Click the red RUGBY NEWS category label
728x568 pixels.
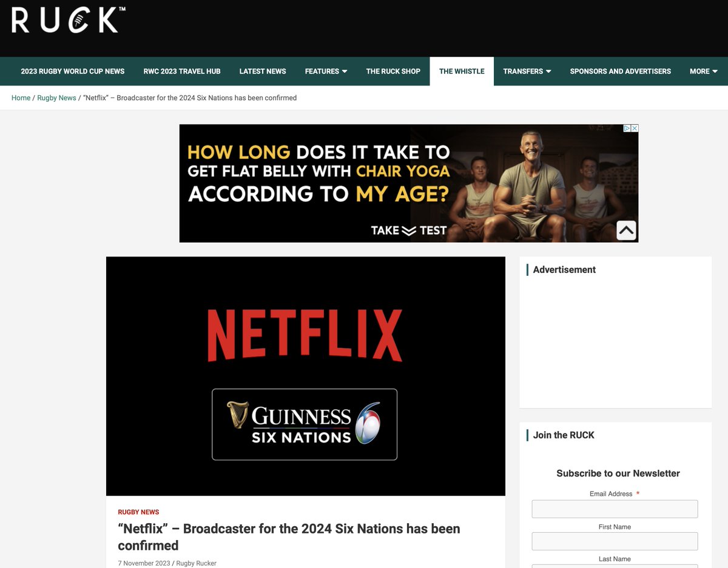click(x=138, y=512)
